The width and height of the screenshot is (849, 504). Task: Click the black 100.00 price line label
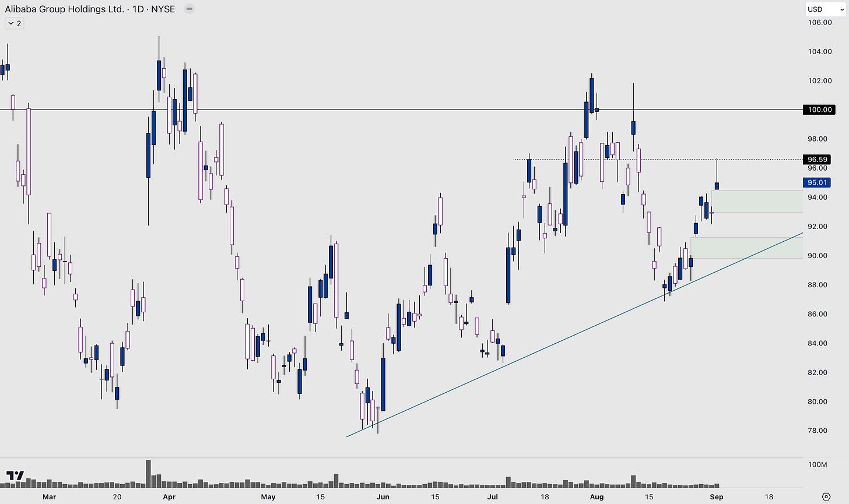(x=819, y=110)
